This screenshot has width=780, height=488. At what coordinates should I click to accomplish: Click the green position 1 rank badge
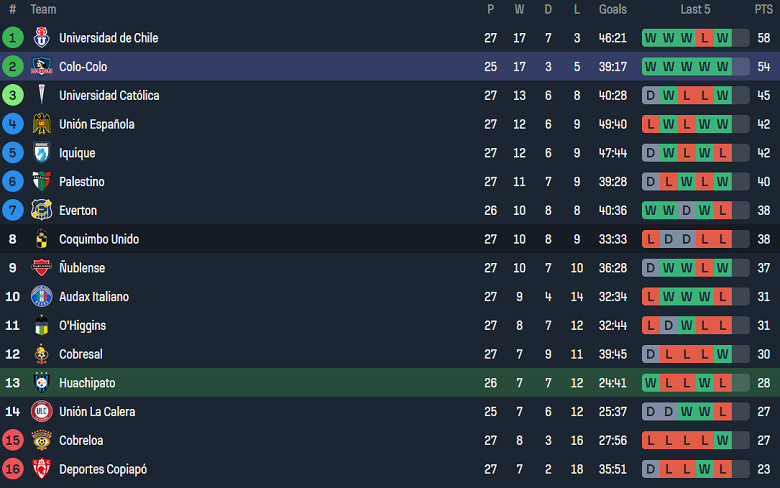(x=13, y=38)
